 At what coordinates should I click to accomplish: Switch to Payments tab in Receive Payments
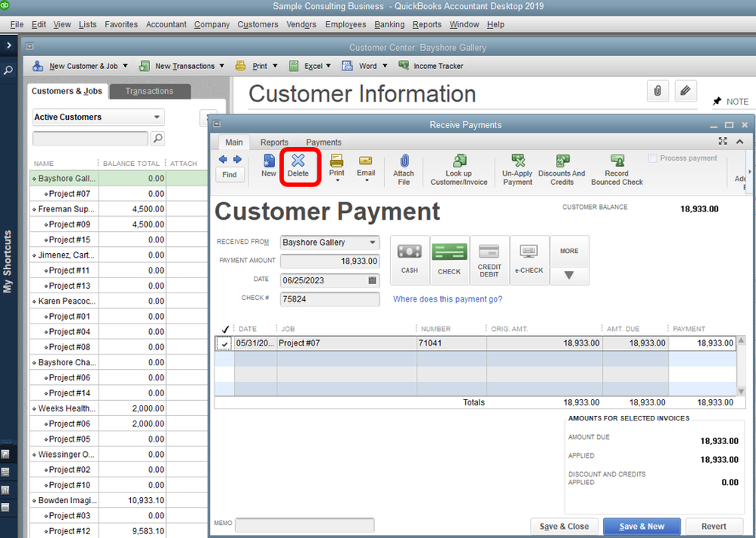(x=323, y=142)
